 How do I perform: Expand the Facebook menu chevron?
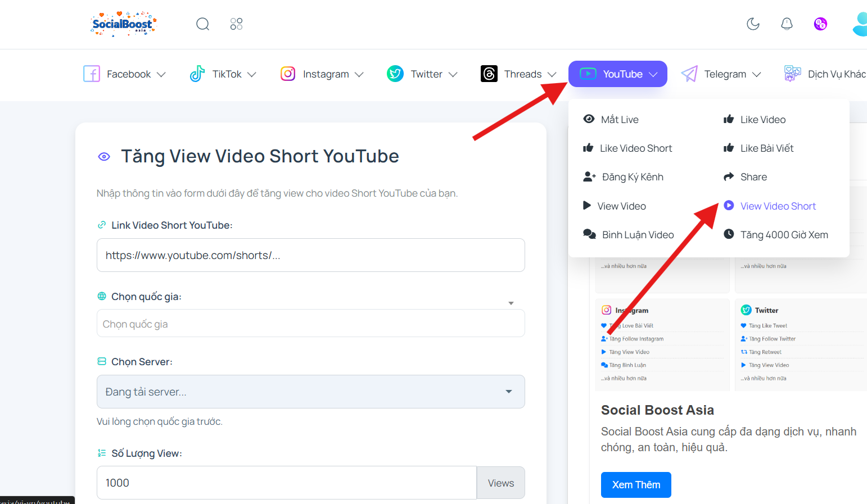161,74
